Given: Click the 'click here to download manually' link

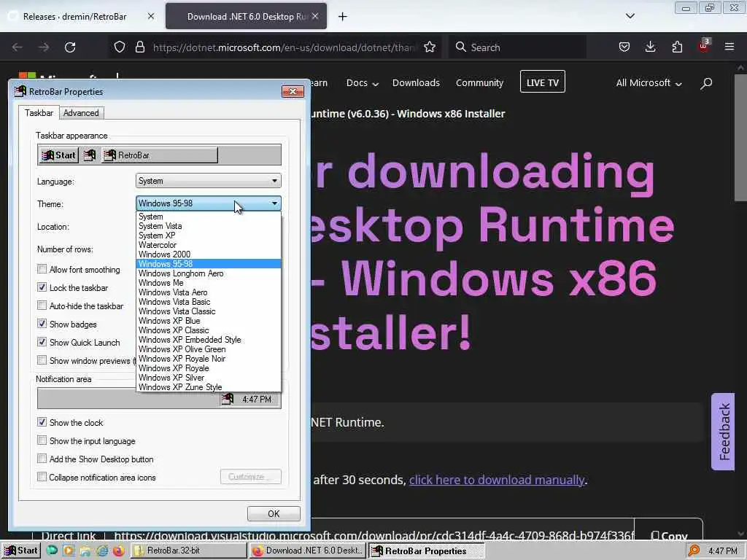Looking at the screenshot, I should (x=497, y=480).
